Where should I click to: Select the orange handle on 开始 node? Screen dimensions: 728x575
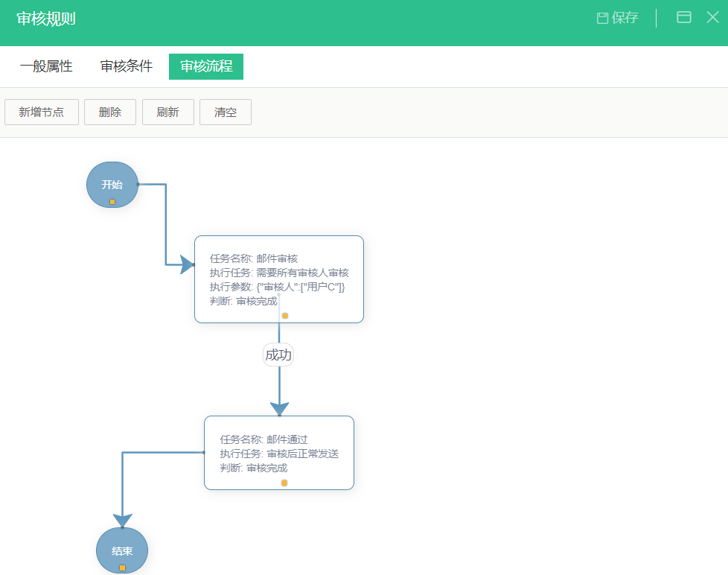click(112, 202)
